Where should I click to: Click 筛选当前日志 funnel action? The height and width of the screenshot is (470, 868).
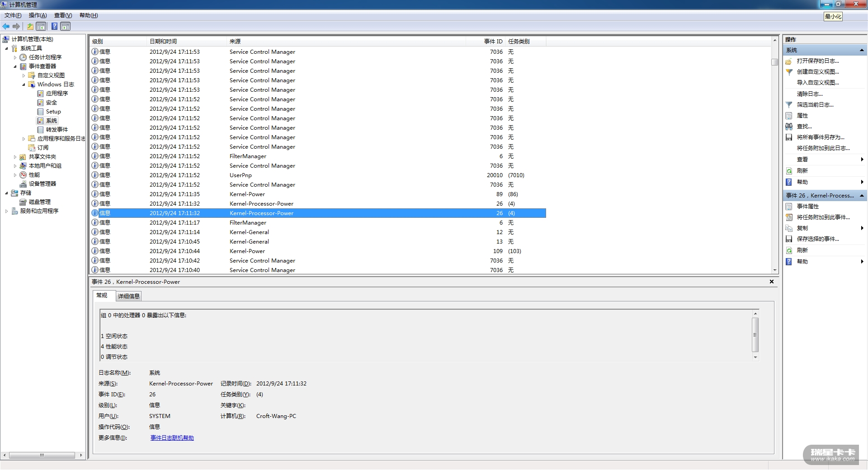click(815, 105)
